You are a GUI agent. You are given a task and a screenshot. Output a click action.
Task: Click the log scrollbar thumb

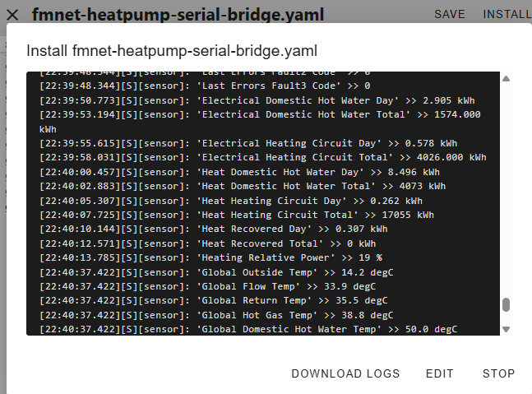(x=506, y=304)
